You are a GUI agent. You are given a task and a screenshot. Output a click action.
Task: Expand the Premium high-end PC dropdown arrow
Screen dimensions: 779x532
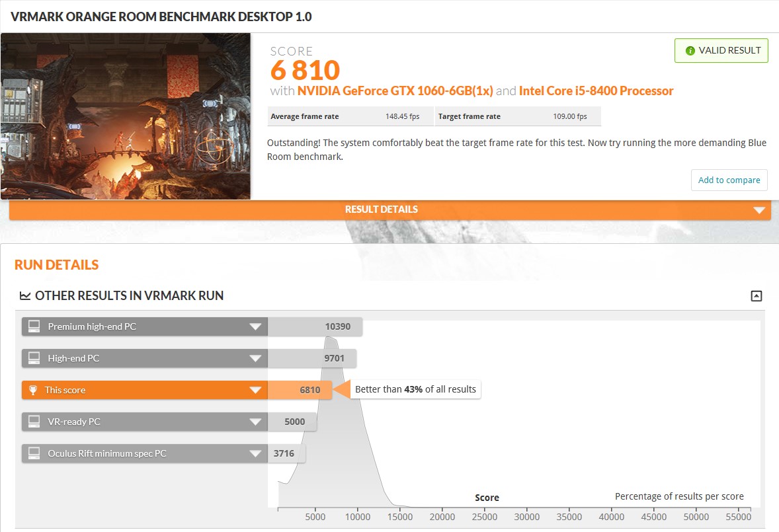pyautogui.click(x=255, y=326)
